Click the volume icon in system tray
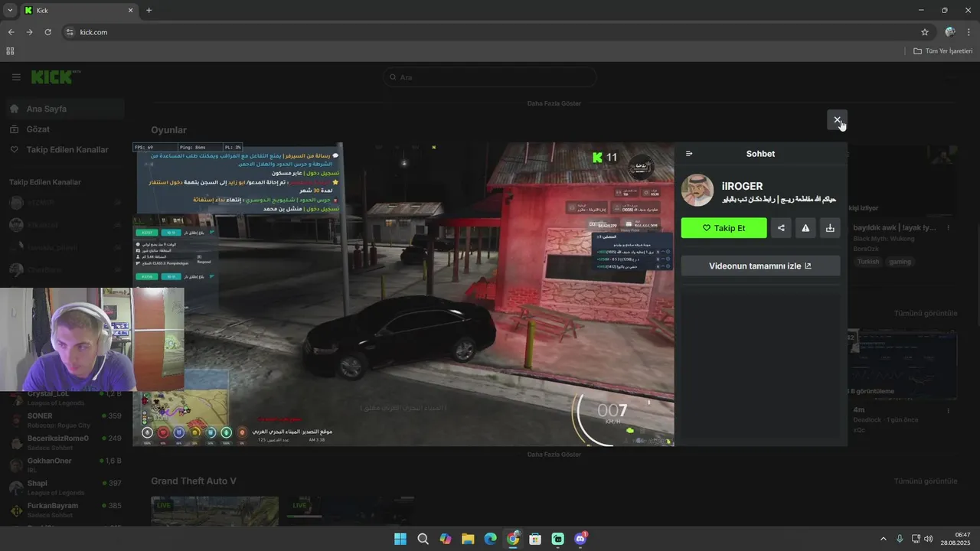 coord(929,539)
